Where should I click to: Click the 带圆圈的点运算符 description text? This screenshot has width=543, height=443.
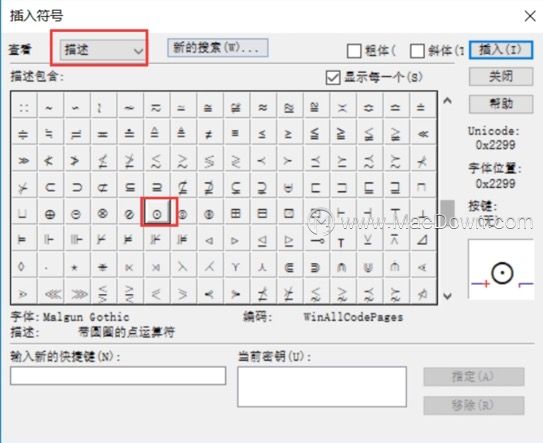pyautogui.click(x=126, y=332)
